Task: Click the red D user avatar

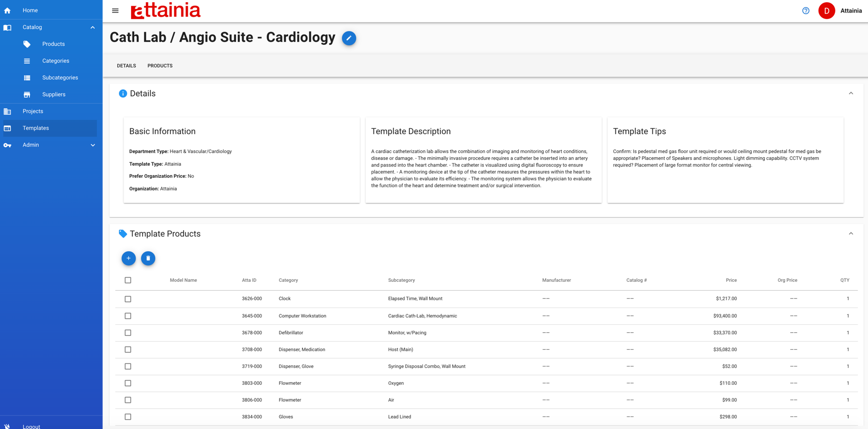Action: 826,11
